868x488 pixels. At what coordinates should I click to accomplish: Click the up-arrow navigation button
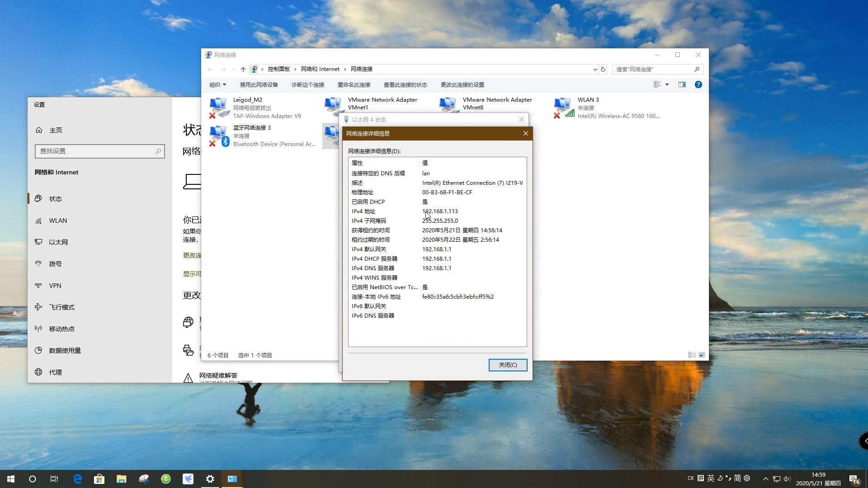pyautogui.click(x=243, y=69)
